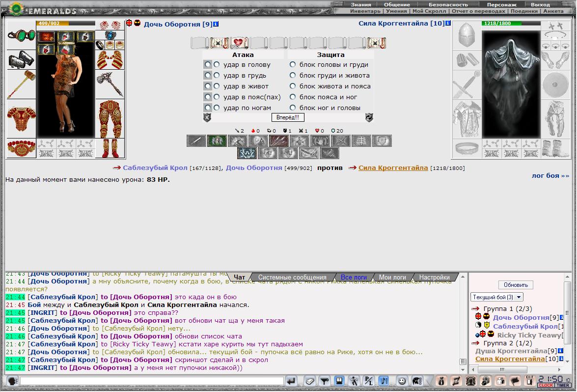Click the send message arrow icon

click(x=291, y=381)
